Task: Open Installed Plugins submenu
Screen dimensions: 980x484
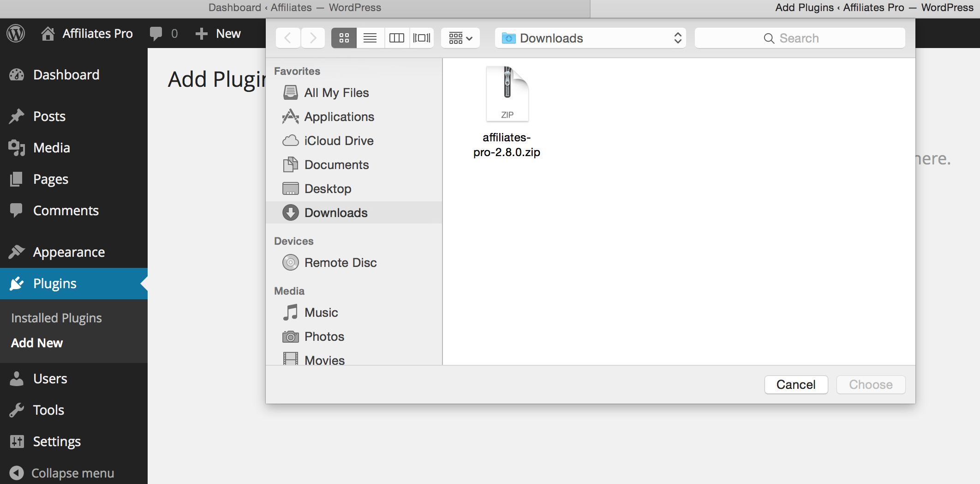Action: [x=56, y=318]
